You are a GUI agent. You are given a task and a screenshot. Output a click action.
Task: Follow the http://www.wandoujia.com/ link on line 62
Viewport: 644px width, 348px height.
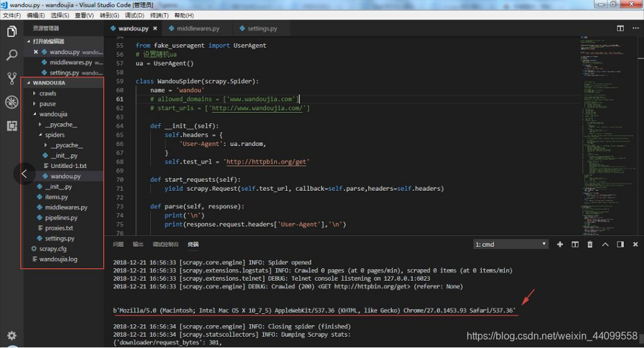[x=257, y=108]
